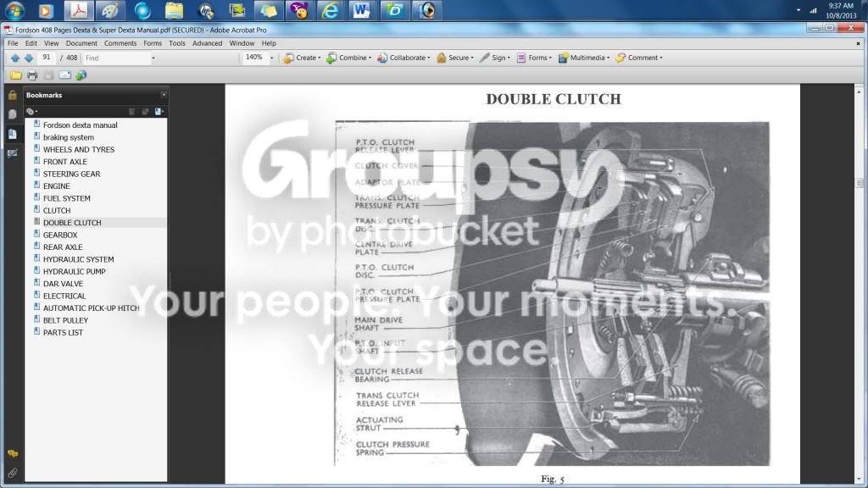This screenshot has height=488, width=868.
Task: Expand the Secure dropdown
Action: click(455, 58)
